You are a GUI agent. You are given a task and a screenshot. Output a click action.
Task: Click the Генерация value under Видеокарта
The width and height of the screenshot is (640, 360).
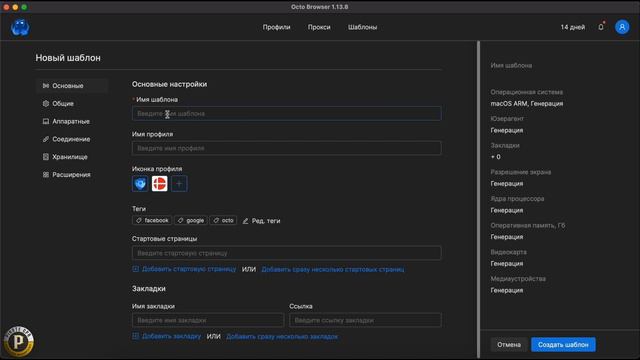click(x=507, y=264)
